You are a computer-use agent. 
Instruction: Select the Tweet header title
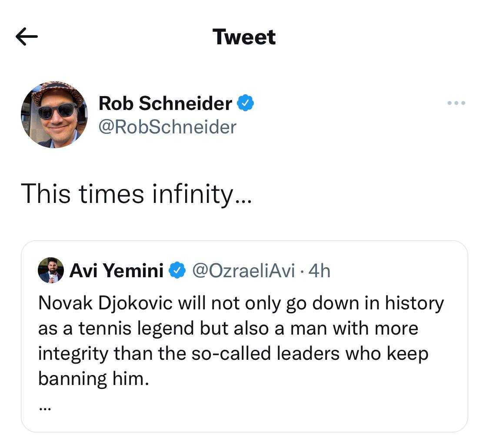click(243, 37)
